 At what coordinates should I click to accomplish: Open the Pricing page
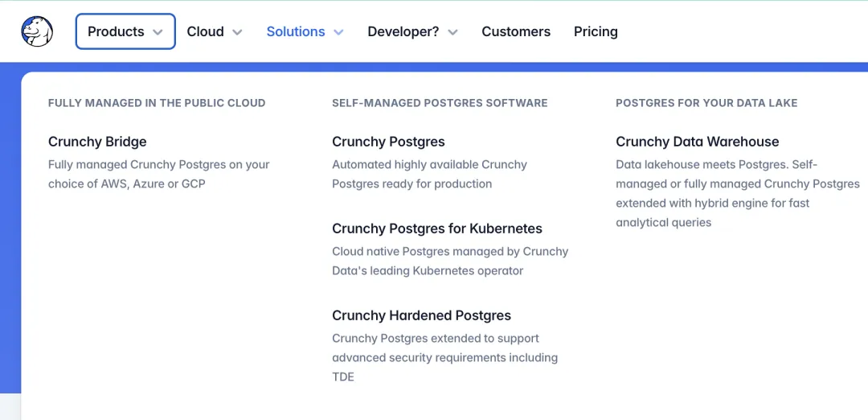(x=596, y=31)
